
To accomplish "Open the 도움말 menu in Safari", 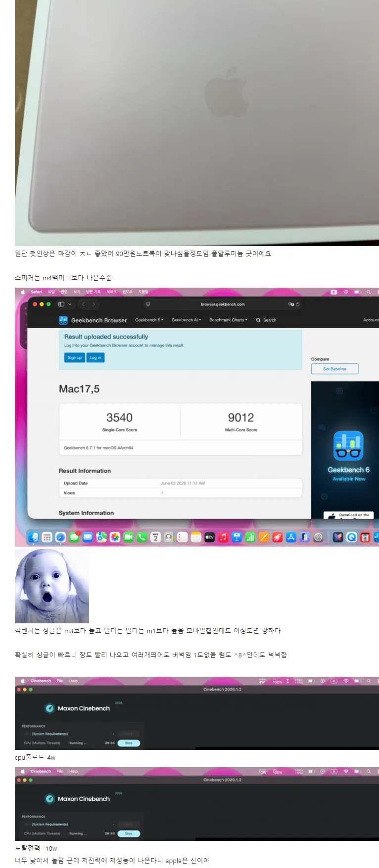I will [143, 292].
